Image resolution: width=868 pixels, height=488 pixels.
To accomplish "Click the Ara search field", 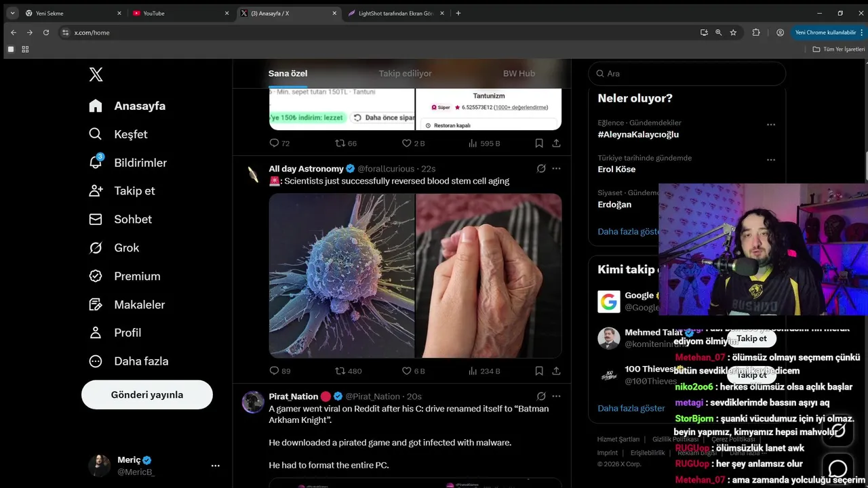I will click(x=687, y=73).
